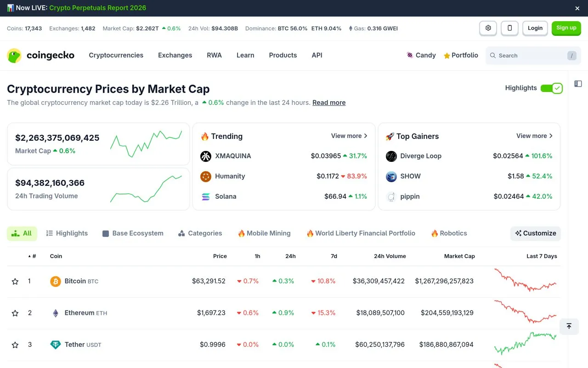
Task: Open the 24h Trading Volume sparkline chart
Action: pos(146,189)
